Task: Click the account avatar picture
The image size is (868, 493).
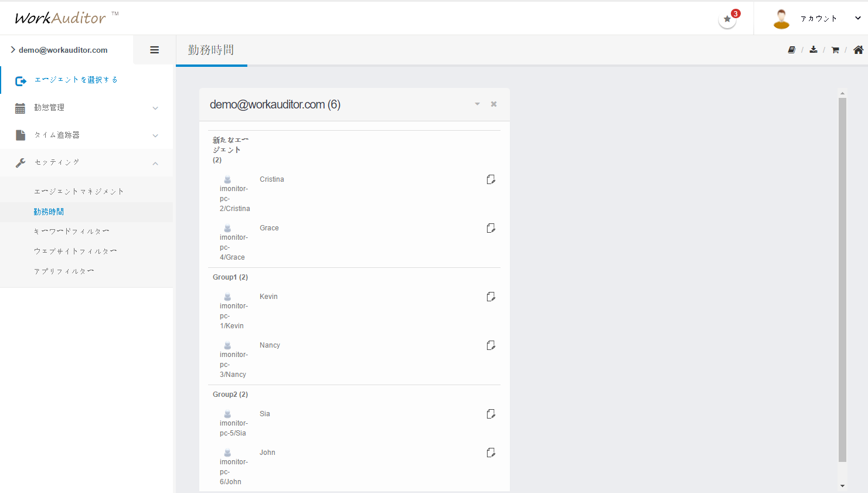Action: pyautogui.click(x=781, y=19)
